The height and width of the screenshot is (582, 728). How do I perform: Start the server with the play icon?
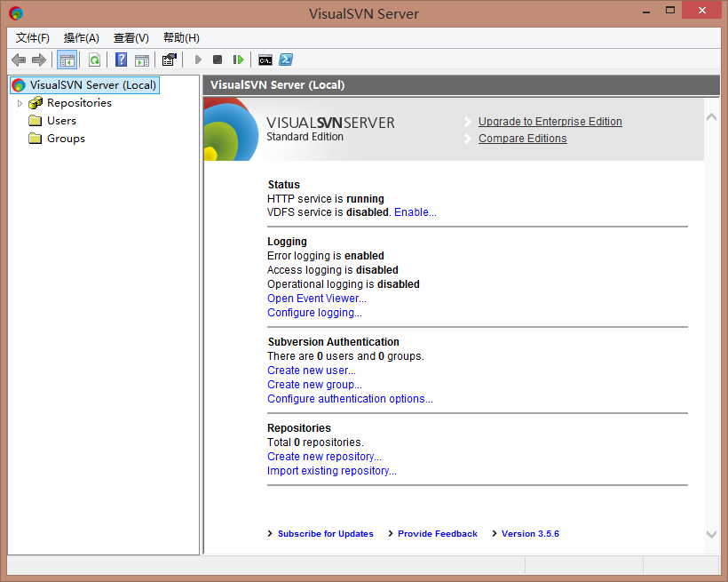[x=198, y=60]
